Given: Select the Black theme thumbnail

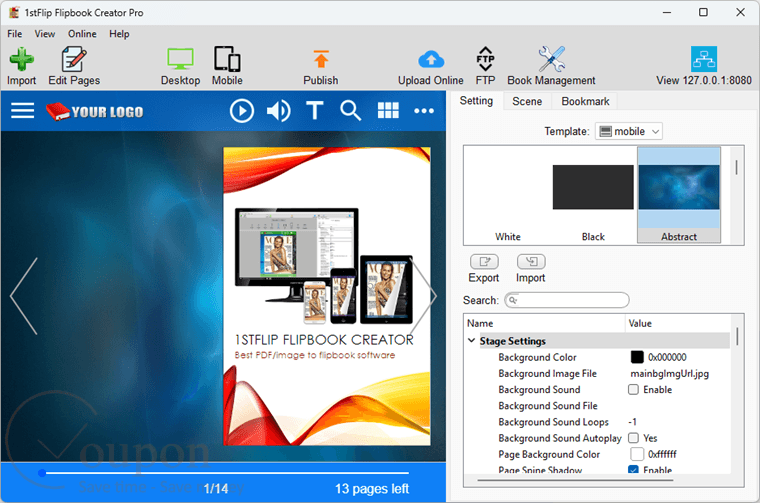Looking at the screenshot, I should tap(593, 194).
